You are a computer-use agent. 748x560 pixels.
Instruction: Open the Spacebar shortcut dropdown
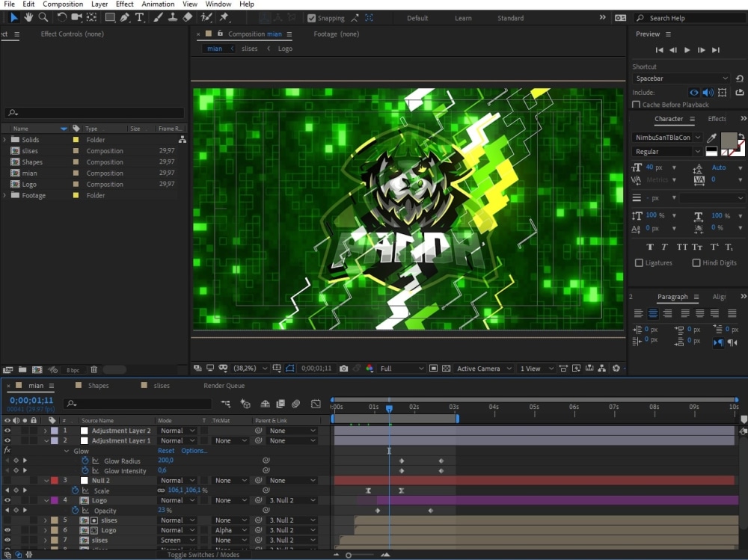[682, 79]
